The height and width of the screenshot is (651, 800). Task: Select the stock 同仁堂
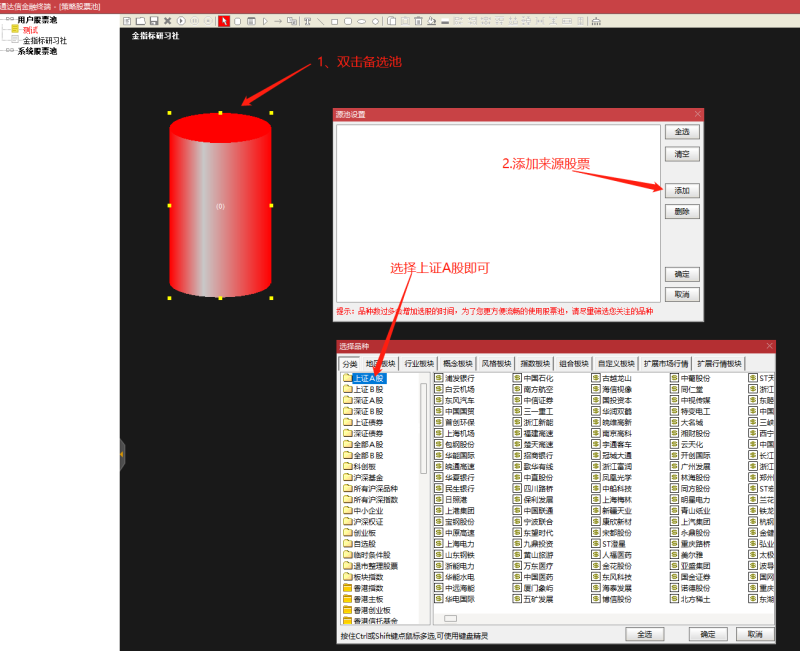click(x=687, y=389)
